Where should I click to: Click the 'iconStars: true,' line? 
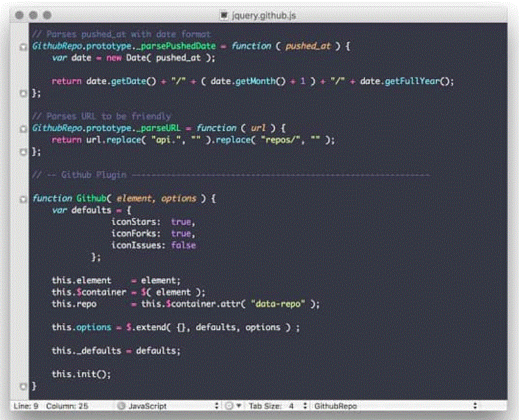click(153, 222)
